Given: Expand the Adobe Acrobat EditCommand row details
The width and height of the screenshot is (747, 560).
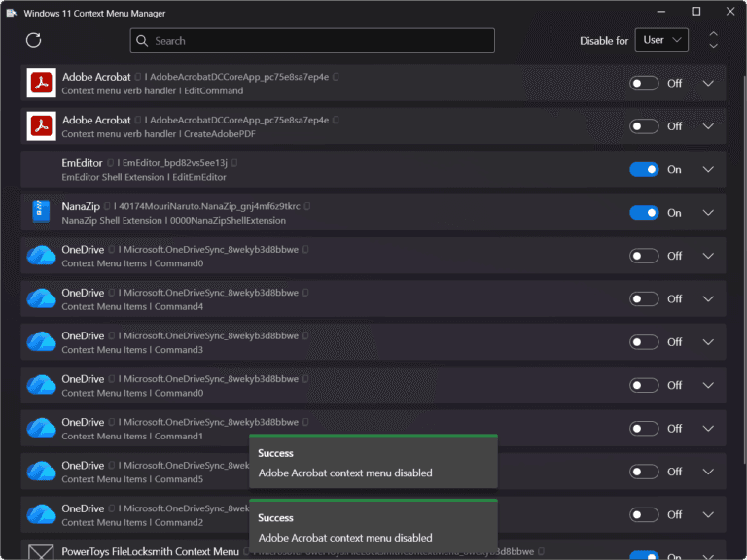Looking at the screenshot, I should point(708,84).
